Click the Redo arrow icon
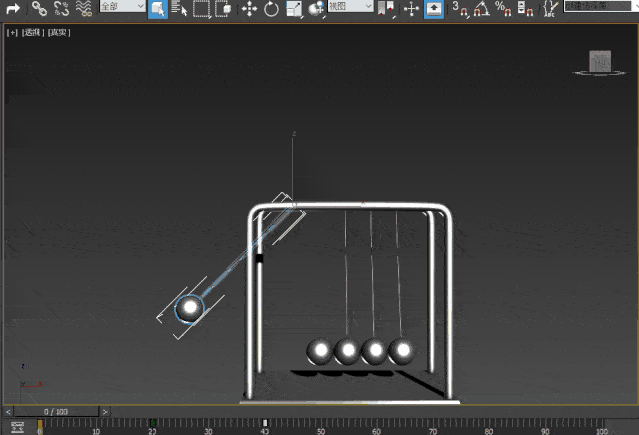This screenshot has height=435, width=639. pyautogui.click(x=13, y=9)
